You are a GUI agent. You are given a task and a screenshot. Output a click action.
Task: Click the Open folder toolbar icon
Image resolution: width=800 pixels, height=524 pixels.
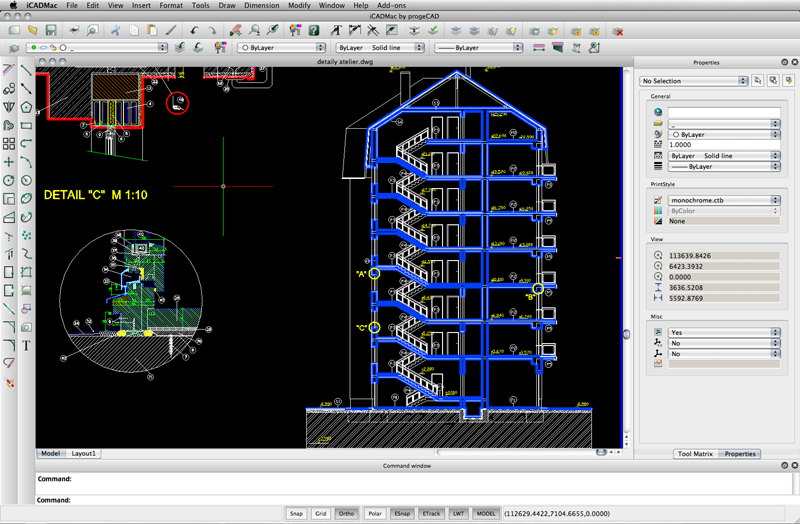[34, 31]
